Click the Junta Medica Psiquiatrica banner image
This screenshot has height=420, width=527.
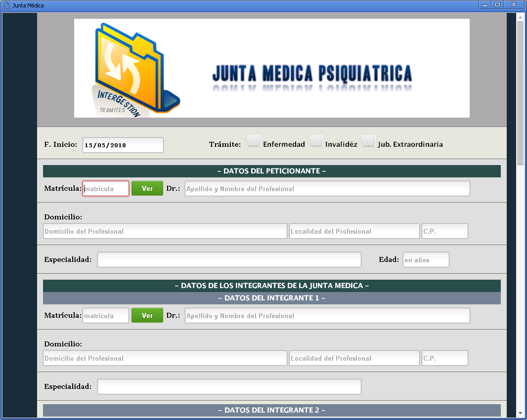pos(271,68)
